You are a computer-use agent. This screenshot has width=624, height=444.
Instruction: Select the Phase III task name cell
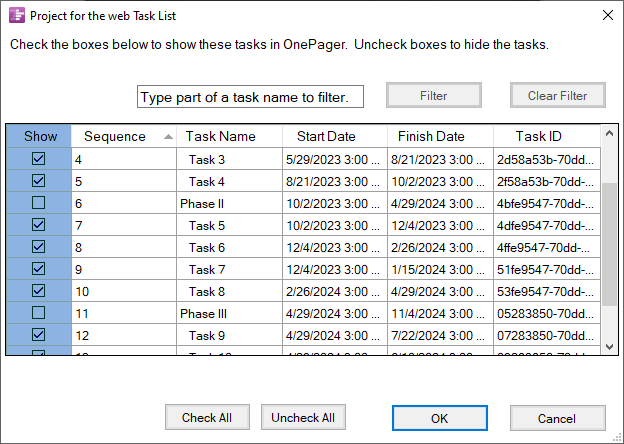click(229, 314)
